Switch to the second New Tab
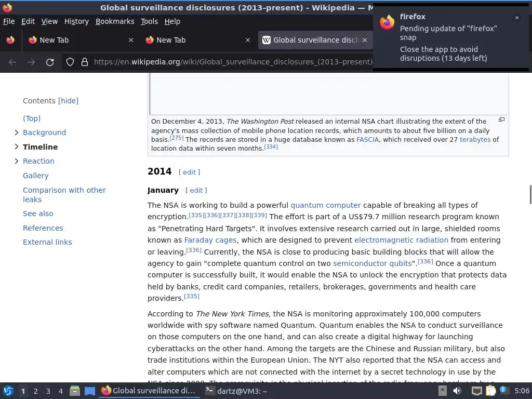The height and width of the screenshot is (399, 532). (x=198, y=40)
